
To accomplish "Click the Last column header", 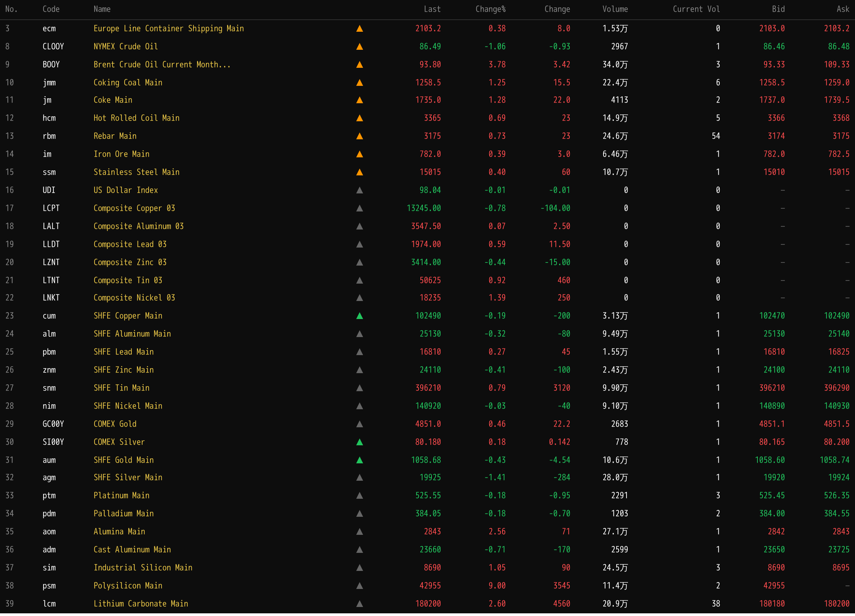I will 432,9.
